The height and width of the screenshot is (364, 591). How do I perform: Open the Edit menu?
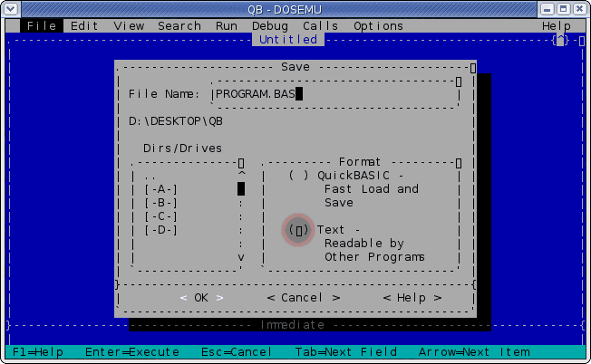[84, 26]
